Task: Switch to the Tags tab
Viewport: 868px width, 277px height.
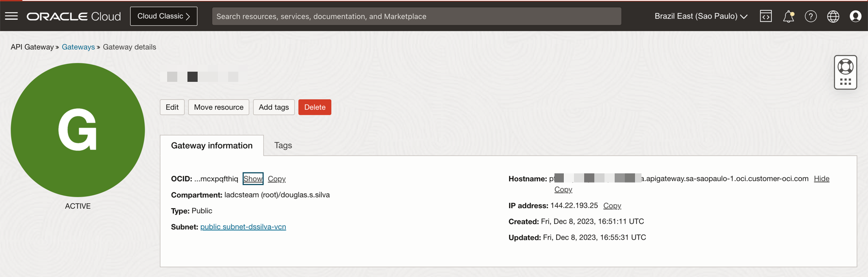Action: pos(283,145)
